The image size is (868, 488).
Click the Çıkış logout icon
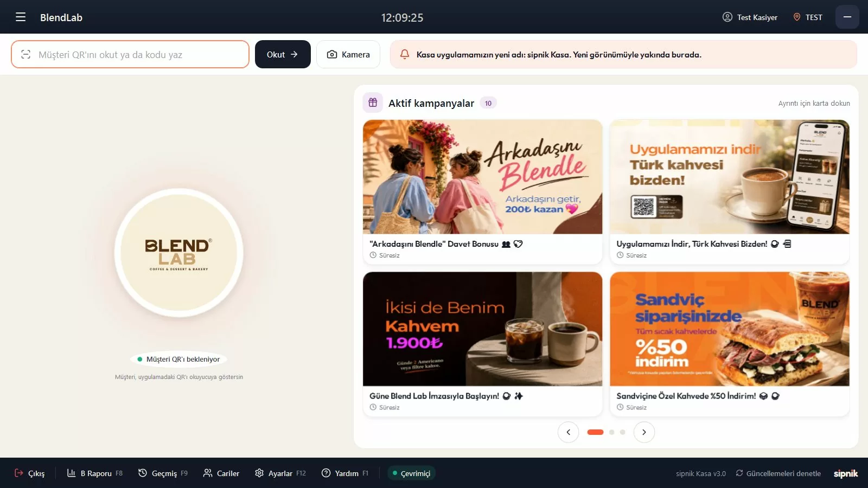(19, 473)
